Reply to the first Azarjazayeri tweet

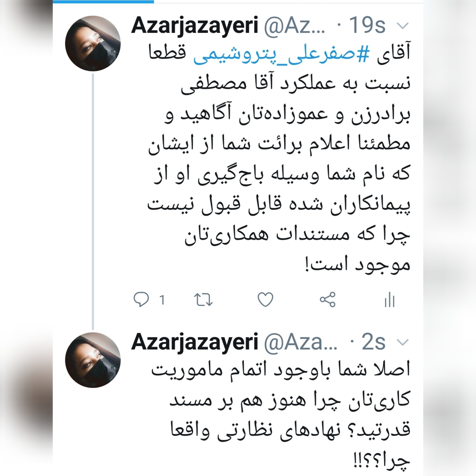pos(141,299)
